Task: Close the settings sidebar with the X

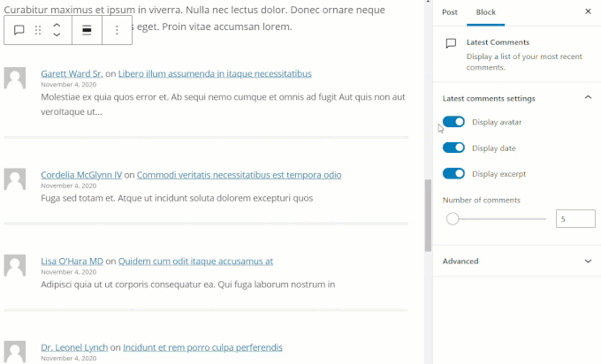Action: point(588,11)
